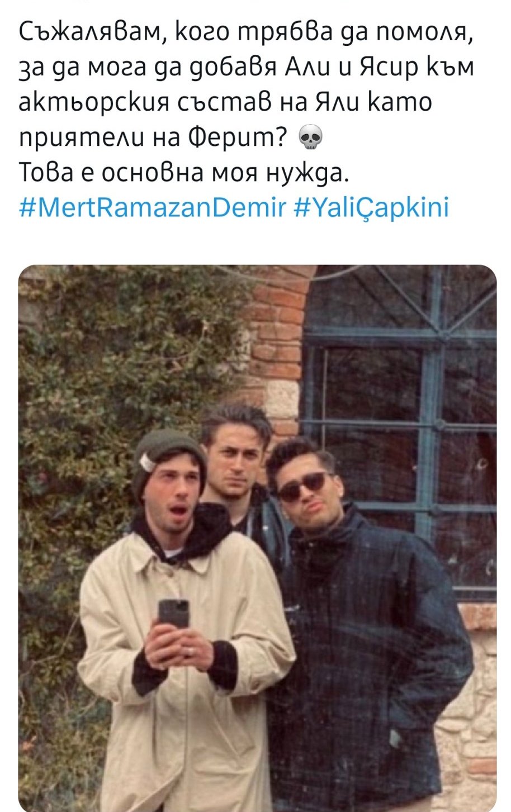Click the line starting with актьорския състав
The height and width of the screenshot is (812, 511).
coord(225,103)
